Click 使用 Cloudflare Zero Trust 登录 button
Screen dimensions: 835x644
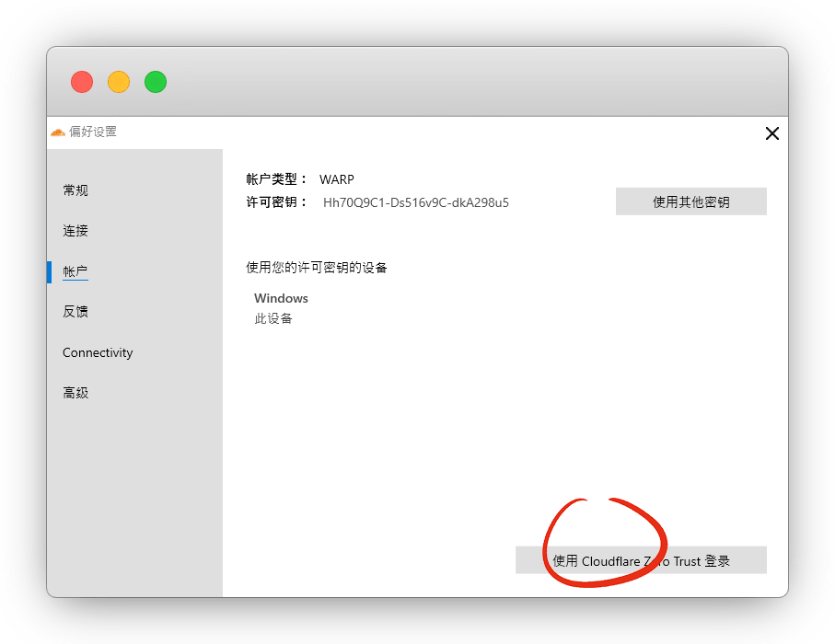pyautogui.click(x=641, y=560)
